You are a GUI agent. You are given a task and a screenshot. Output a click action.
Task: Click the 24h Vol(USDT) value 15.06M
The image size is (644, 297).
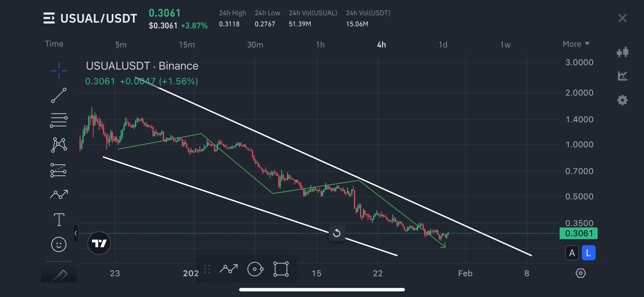357,24
